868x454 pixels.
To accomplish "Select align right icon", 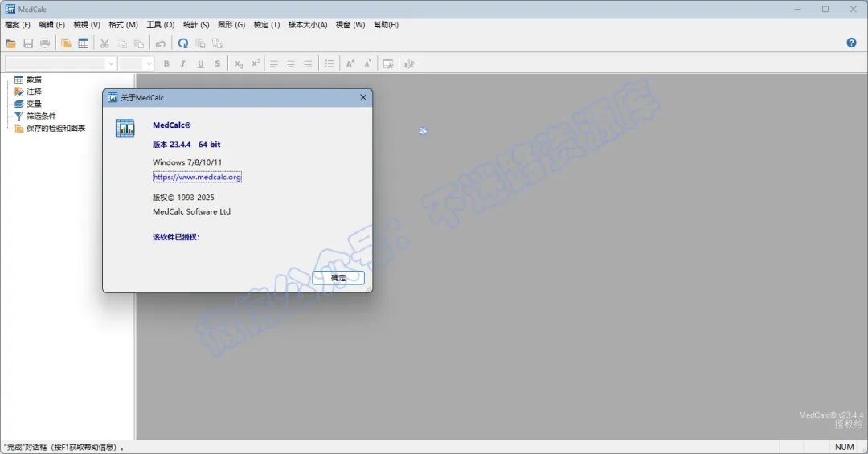I will 308,63.
